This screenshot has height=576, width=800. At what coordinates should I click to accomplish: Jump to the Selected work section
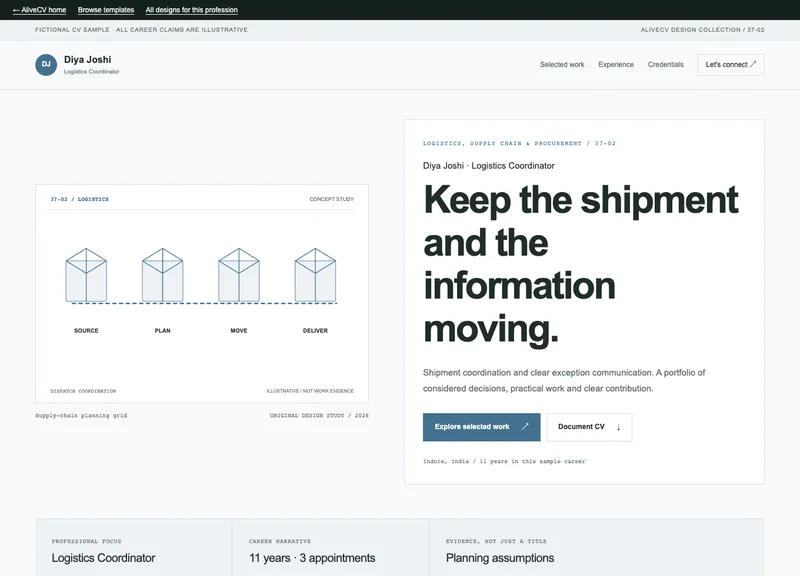[562, 64]
